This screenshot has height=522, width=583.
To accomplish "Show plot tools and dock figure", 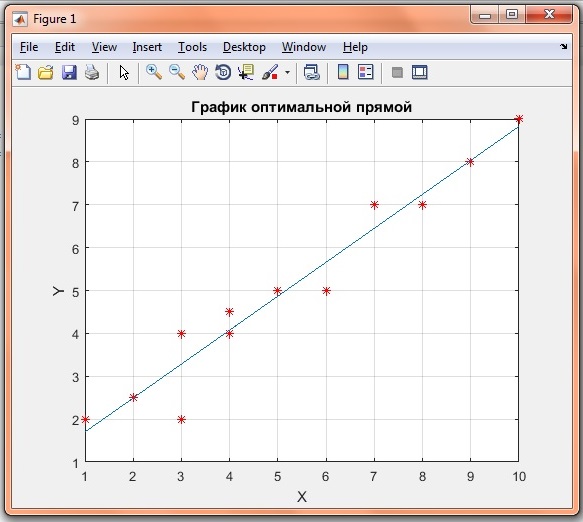I will tap(420, 72).
